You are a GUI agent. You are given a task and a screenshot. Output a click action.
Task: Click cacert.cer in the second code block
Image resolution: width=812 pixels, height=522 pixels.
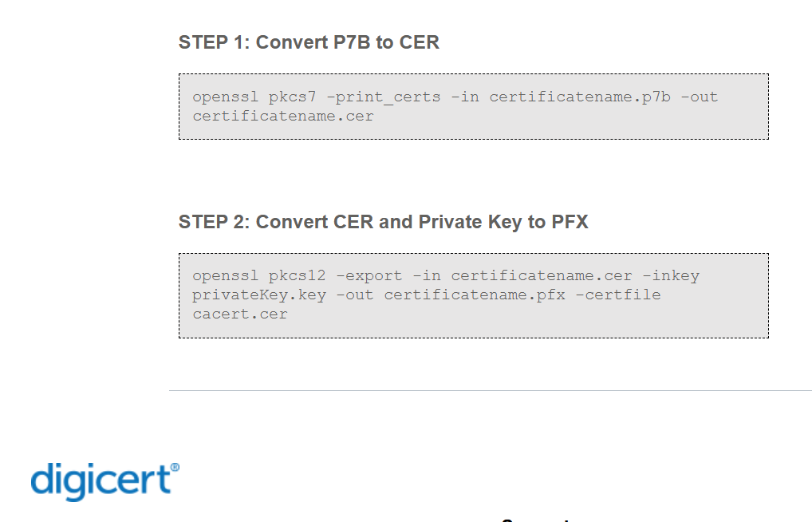click(240, 314)
